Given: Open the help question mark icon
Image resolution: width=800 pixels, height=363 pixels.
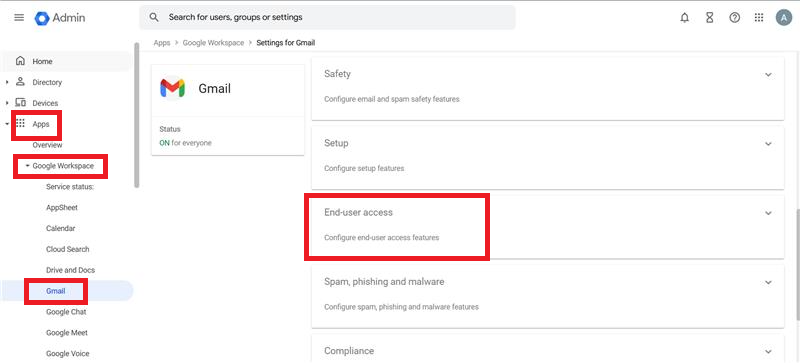Looking at the screenshot, I should point(734,18).
